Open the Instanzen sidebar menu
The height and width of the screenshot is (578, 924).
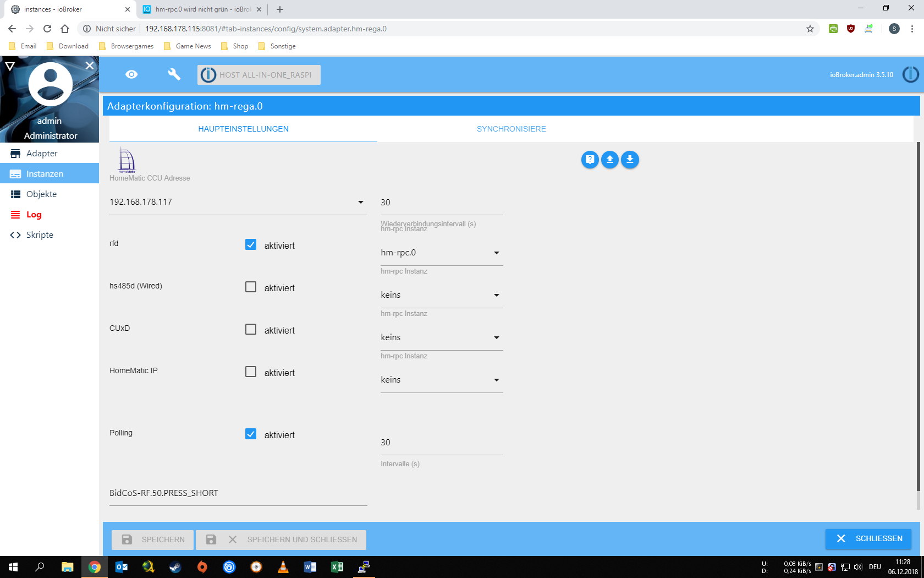50,174
